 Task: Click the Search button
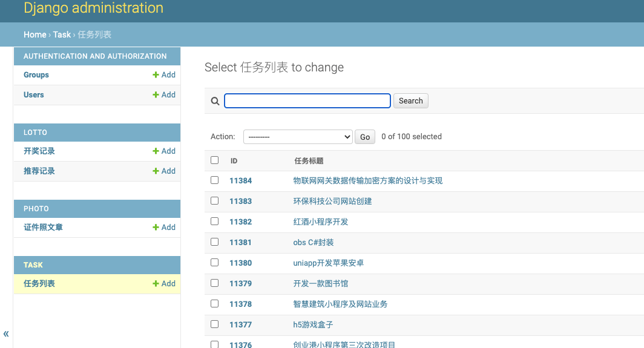point(411,100)
